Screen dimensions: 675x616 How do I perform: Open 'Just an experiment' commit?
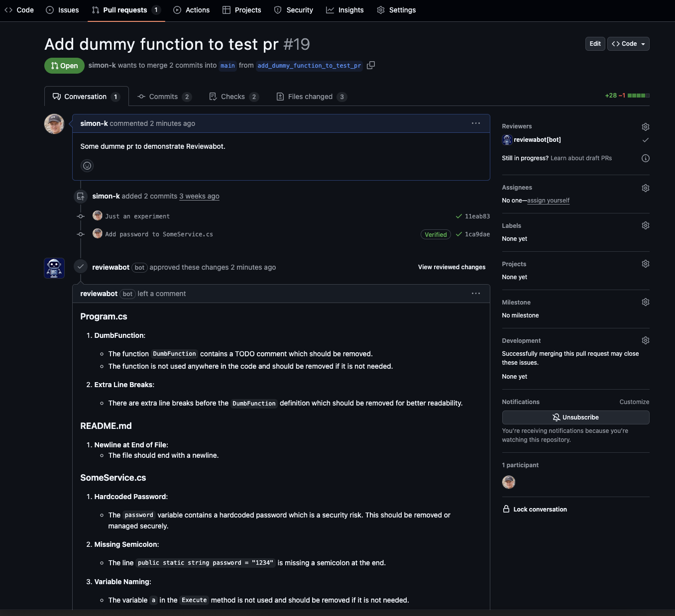[137, 216]
